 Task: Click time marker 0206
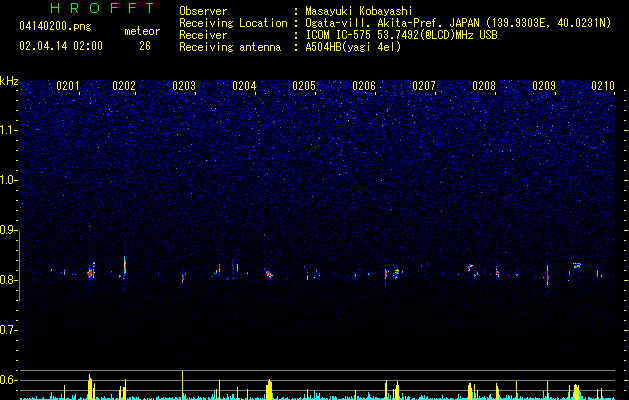(x=364, y=86)
